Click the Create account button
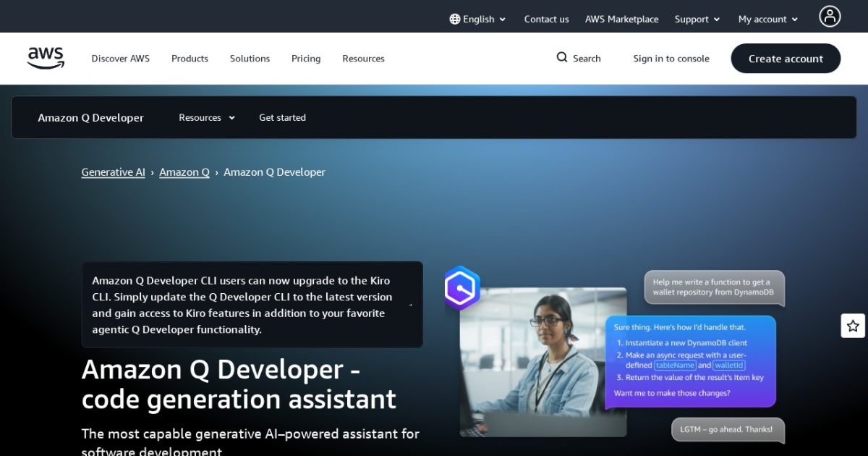This screenshot has width=868, height=456. (786, 58)
